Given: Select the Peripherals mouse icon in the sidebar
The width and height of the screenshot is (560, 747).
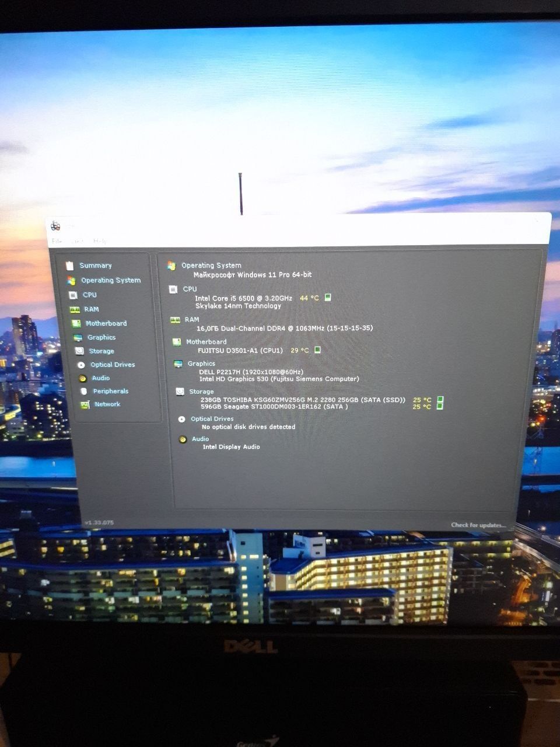Looking at the screenshot, I should coord(83,392).
